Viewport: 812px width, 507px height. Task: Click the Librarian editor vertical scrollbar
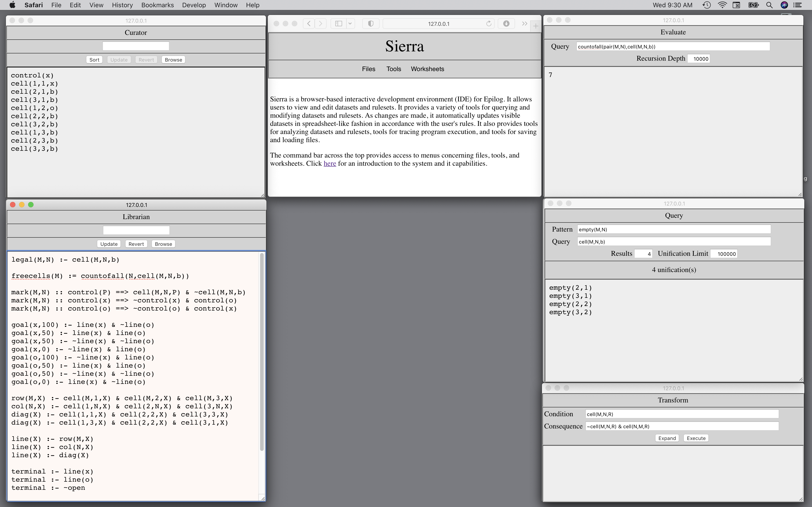(262, 352)
